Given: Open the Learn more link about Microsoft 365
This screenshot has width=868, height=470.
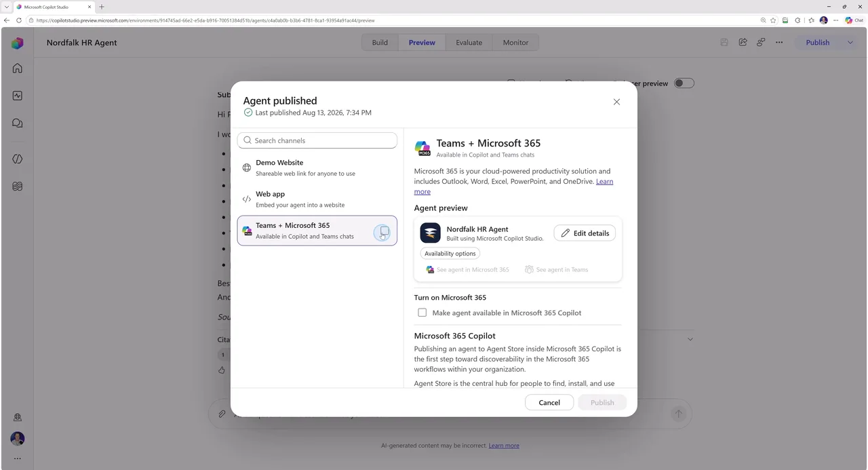Looking at the screenshot, I should click(x=604, y=181).
